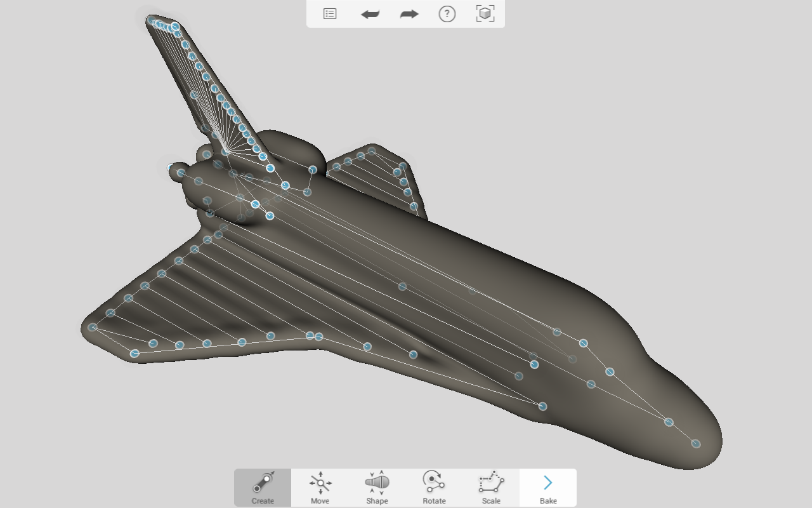Select the joint in the fuselage middle
This screenshot has height=508, width=812.
pos(402,286)
